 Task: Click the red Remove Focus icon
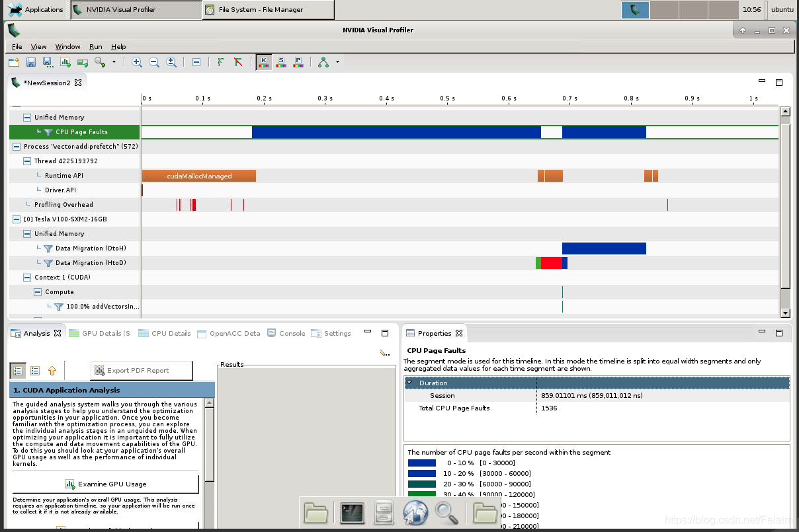[x=238, y=62]
